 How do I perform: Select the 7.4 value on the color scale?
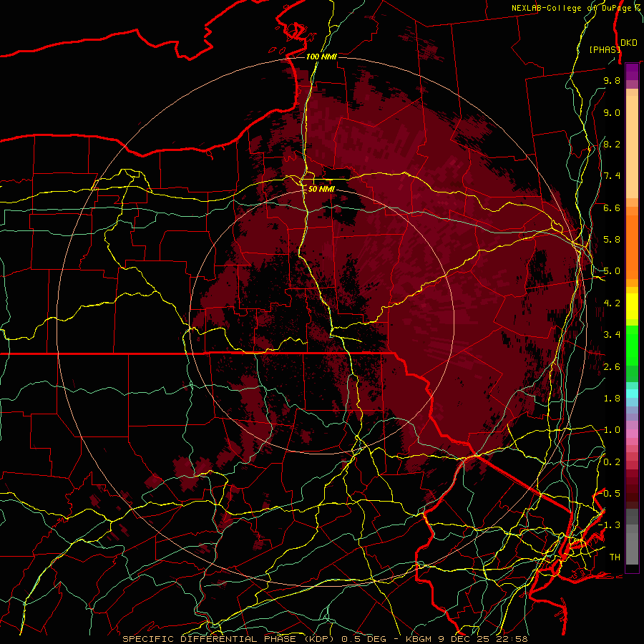(612, 176)
